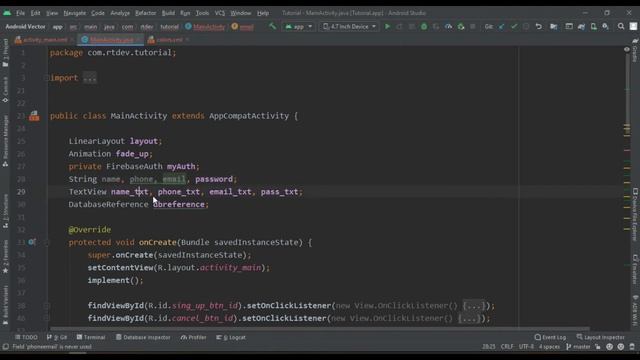
Task: Click the dbreference field name in code
Action: (179, 204)
